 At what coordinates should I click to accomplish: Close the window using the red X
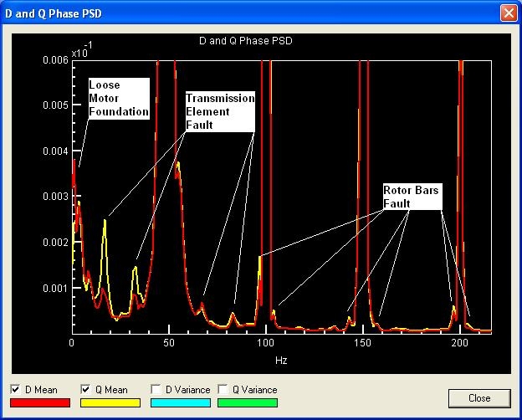coord(507,13)
